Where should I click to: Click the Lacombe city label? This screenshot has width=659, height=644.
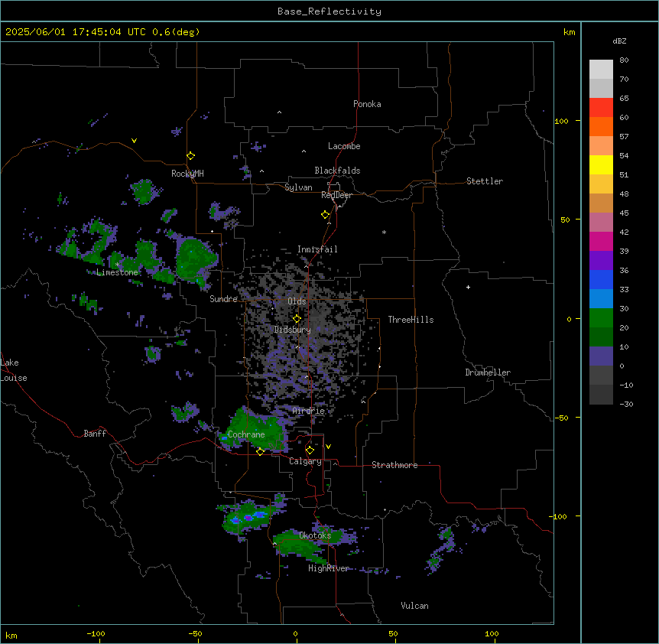point(344,146)
